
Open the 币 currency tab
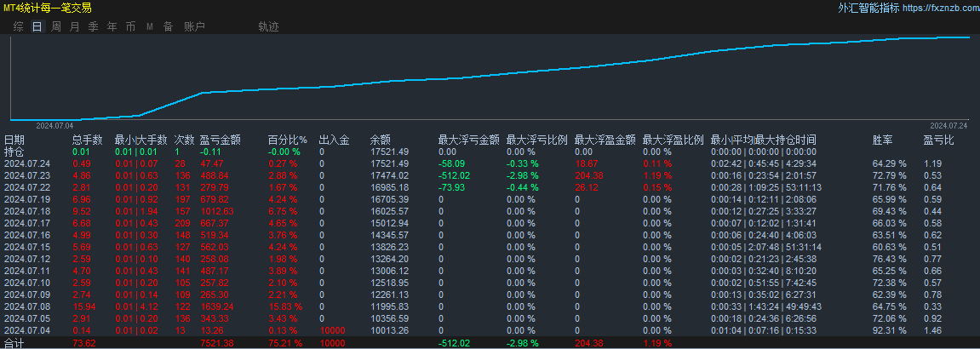point(130,27)
